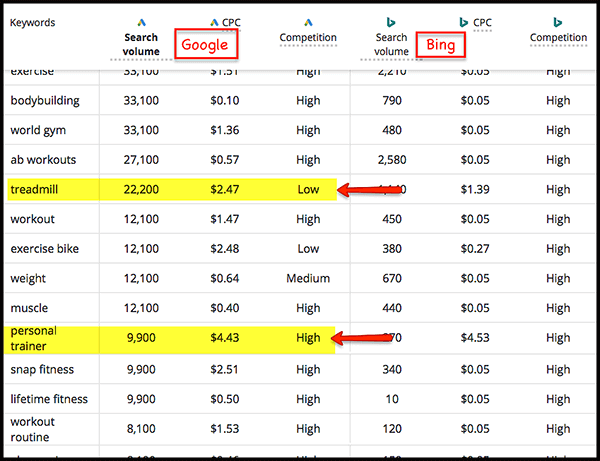Select the lifetime fitness keyword
The image size is (600, 461).
(49, 399)
